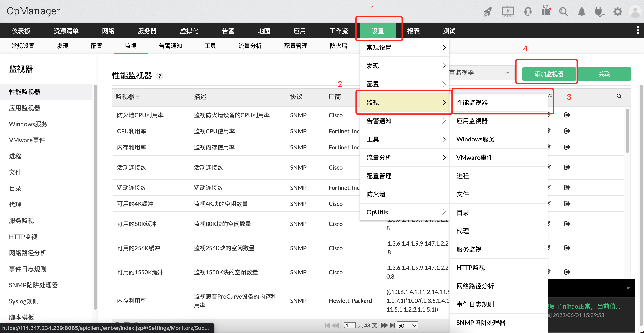Open the alarm bell notifications
Screen dimensions: 644x333
(x=582, y=11)
